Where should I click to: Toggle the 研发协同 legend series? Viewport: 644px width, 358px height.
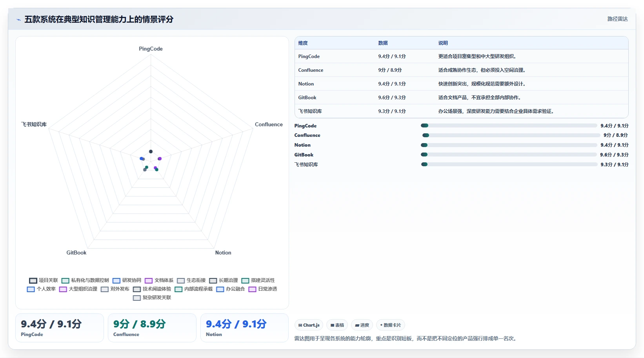click(x=127, y=280)
